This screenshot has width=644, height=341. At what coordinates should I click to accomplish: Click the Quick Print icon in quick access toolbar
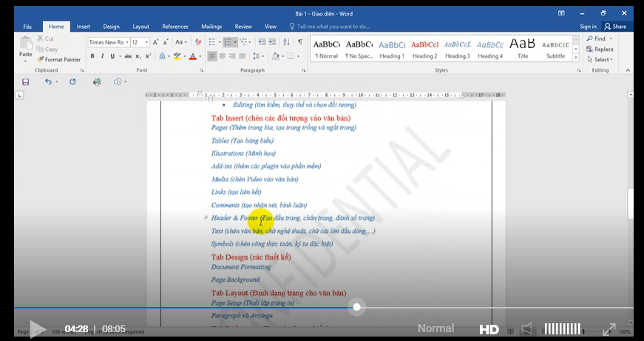(97, 82)
